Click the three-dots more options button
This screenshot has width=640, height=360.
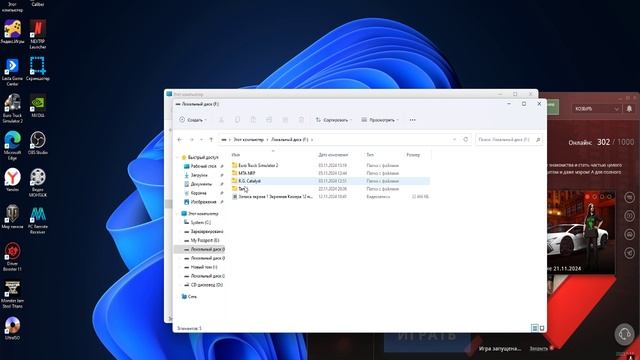(413, 120)
